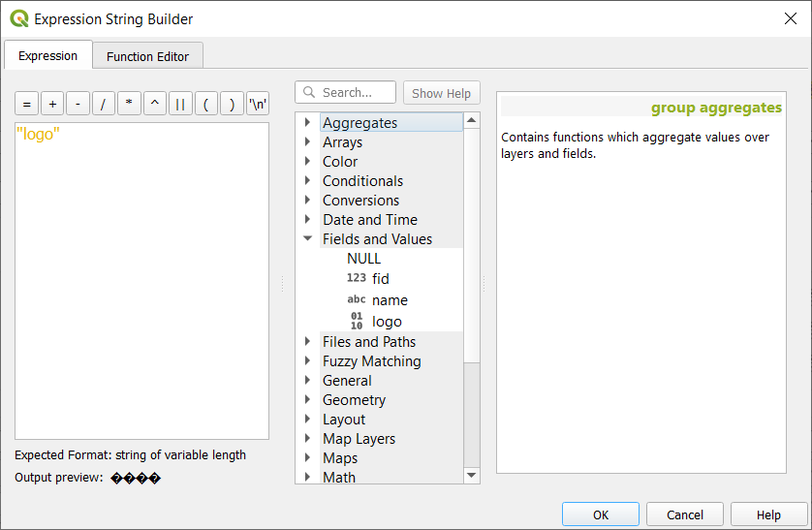Select the logo binary field
The image size is (812, 530).
tap(387, 322)
